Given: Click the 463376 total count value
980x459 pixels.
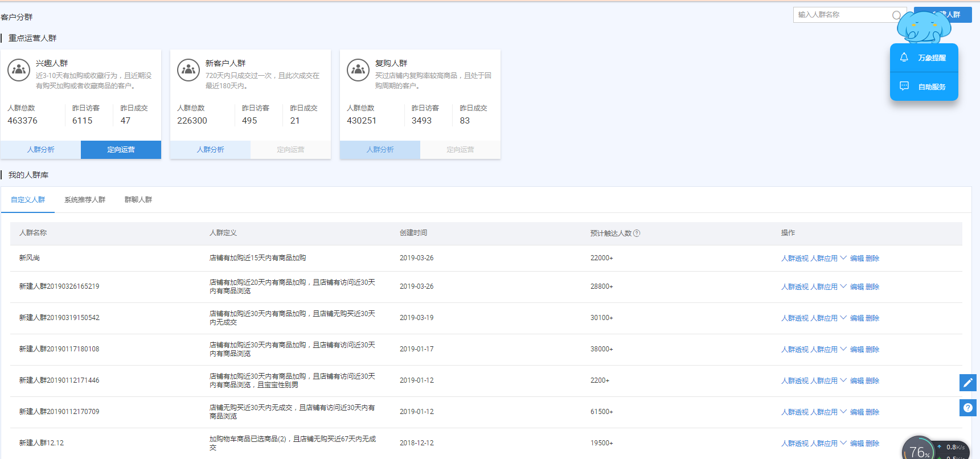Looking at the screenshot, I should [x=22, y=121].
